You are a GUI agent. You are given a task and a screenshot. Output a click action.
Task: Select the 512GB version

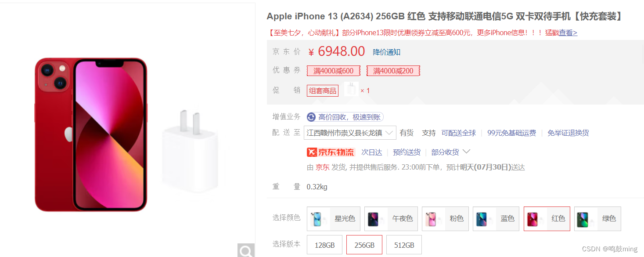pos(404,245)
